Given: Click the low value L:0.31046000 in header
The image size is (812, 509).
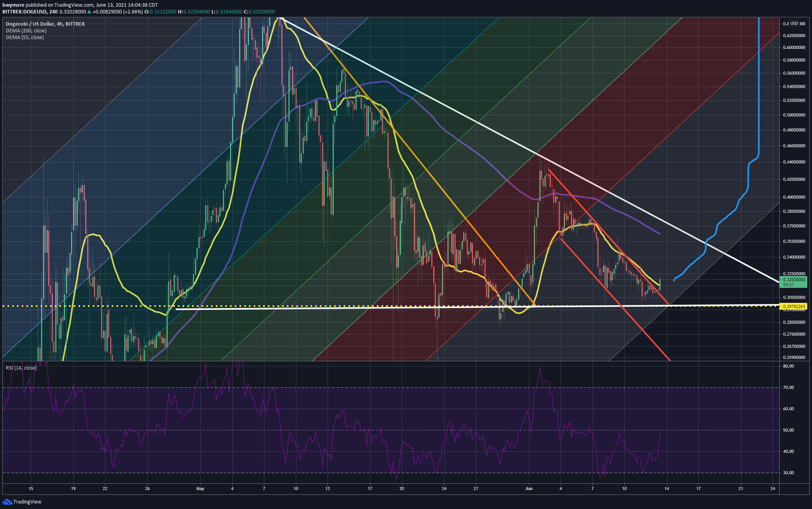Looking at the screenshot, I should (227, 12).
